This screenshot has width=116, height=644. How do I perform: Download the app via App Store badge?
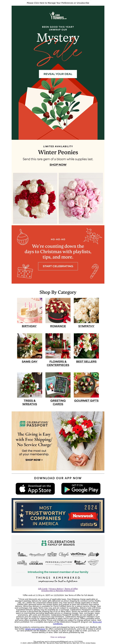35,489
